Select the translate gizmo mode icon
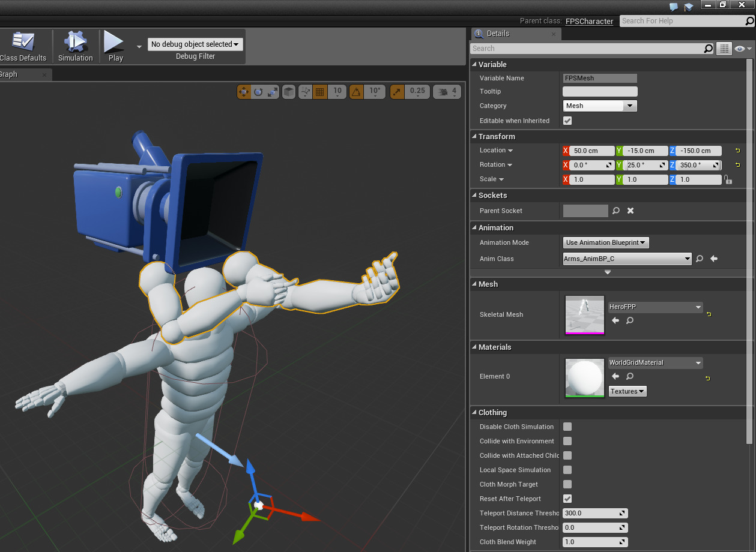This screenshot has height=552, width=756. click(x=244, y=92)
